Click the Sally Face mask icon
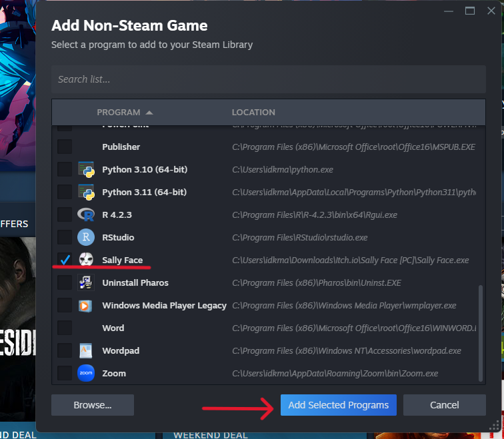This screenshot has height=439, width=504. click(86, 260)
